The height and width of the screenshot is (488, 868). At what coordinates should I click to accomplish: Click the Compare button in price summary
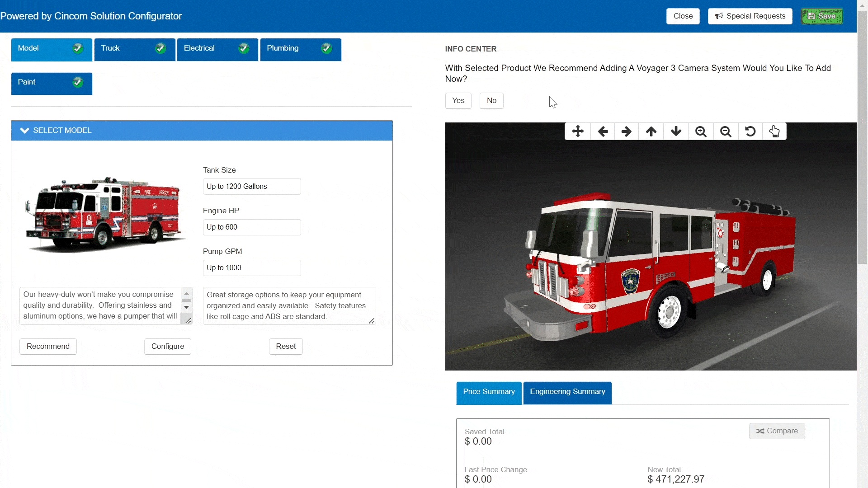pos(777,431)
